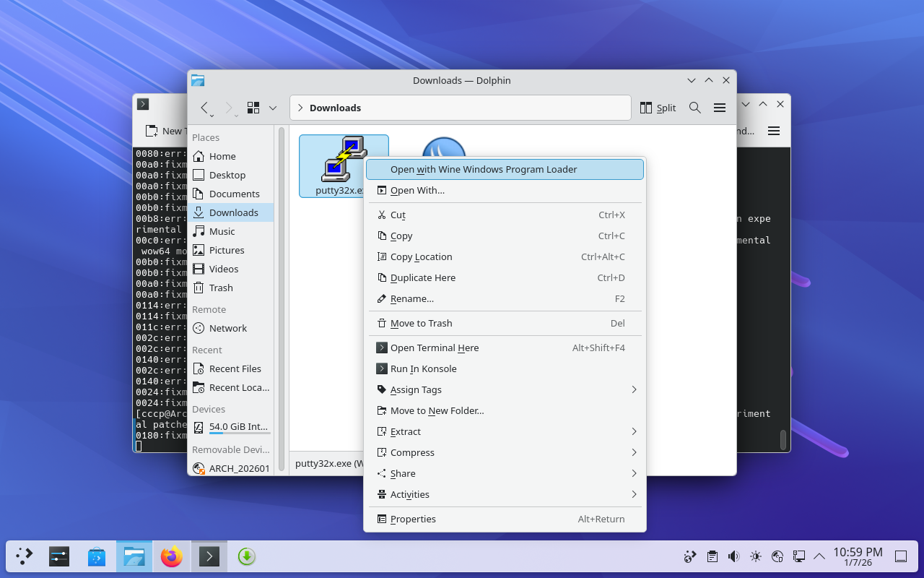The image size is (924, 578).
Task: Choose Move to Trash menu entry
Action: 421,323
